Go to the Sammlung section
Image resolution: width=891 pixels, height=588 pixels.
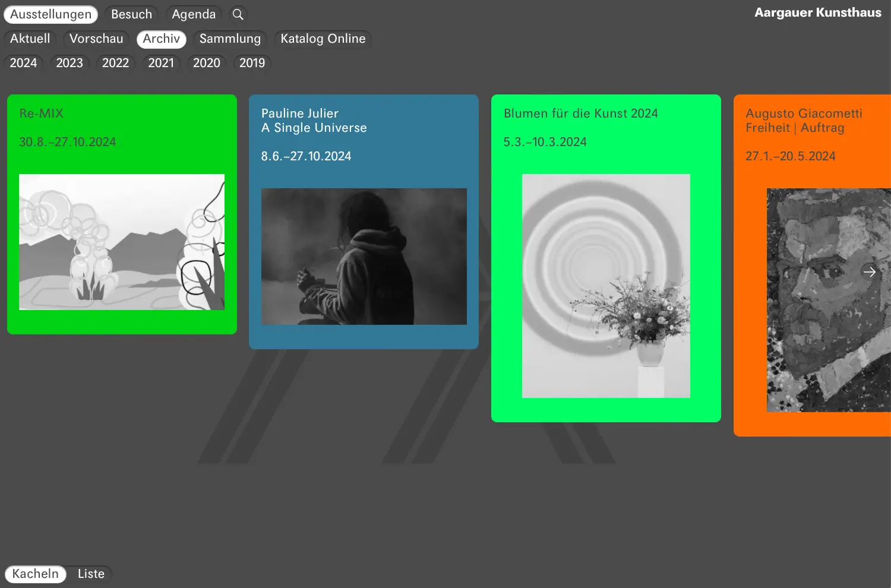[x=230, y=39]
